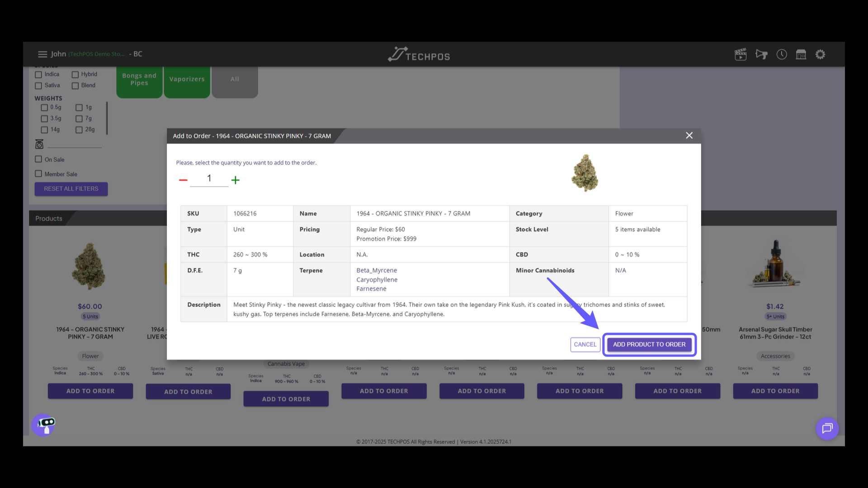Open the robot assistant icon

[x=44, y=425]
